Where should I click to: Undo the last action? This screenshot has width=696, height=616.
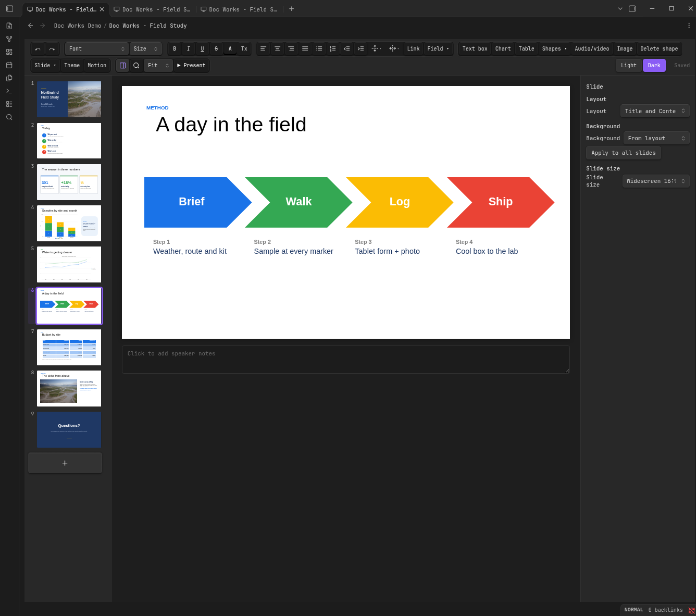pos(38,49)
